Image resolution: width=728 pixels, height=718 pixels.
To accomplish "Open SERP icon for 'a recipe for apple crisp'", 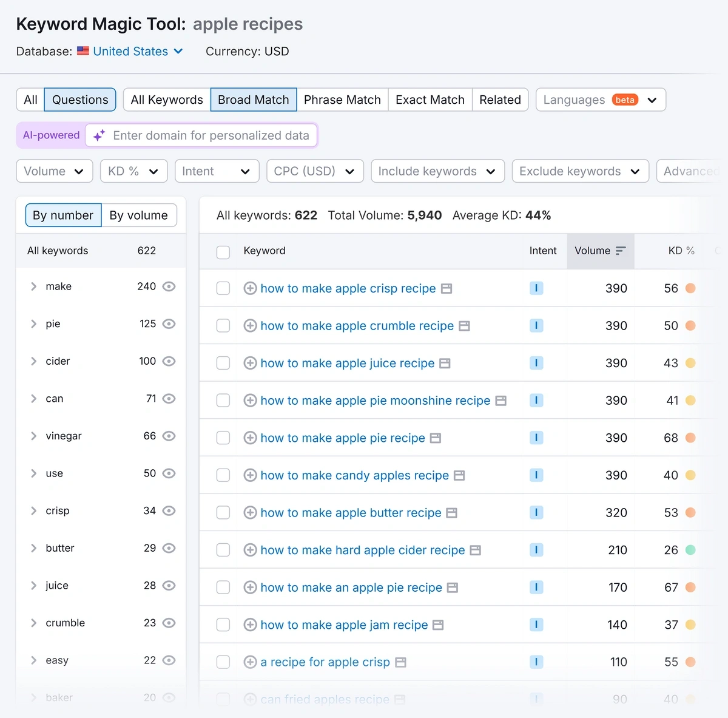I will tap(400, 662).
